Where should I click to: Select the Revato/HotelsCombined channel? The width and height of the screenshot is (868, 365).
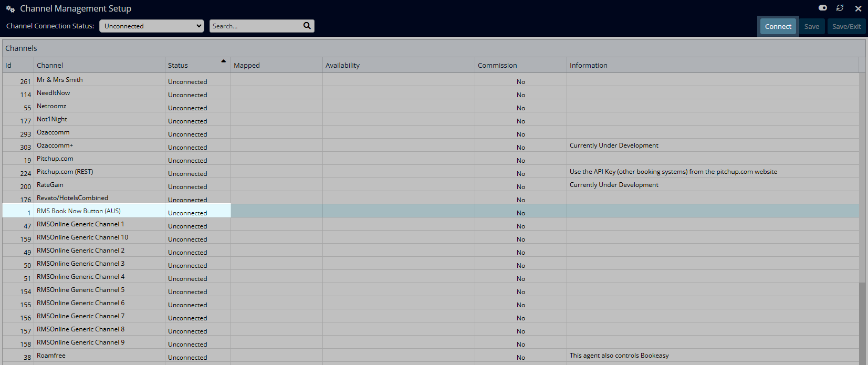tap(72, 198)
